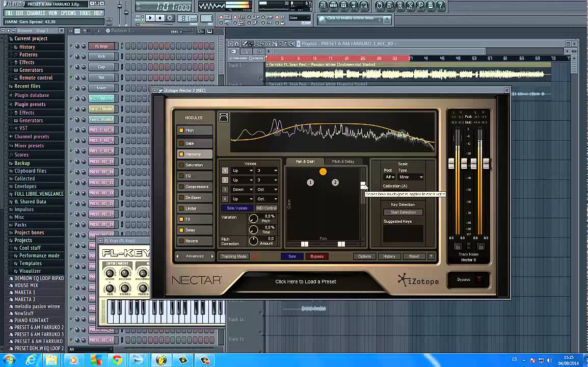Viewport: 588px width, 367px height.
Task: Open the piano roll view icon in the top toolbar
Action: (343, 6)
